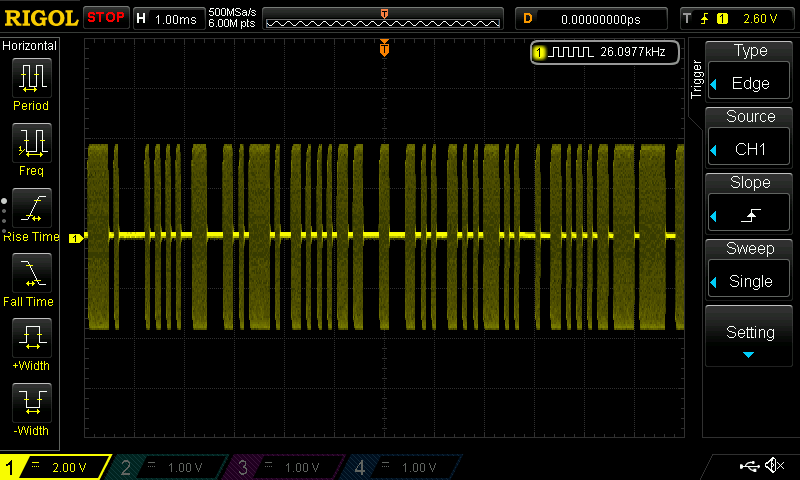Click the orange trigger position marker
Image resolution: width=800 pixels, height=480 pixels.
pyautogui.click(x=384, y=47)
